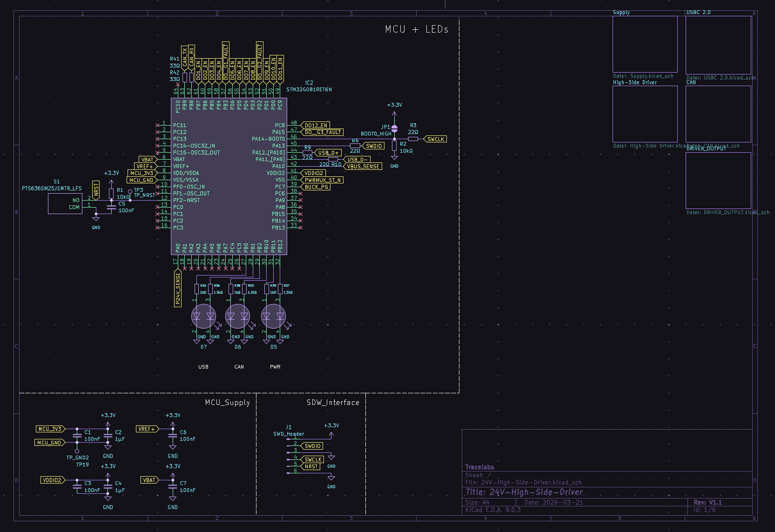Click the R2 10kΩ pull-down resistor
Viewport: 775px width, 532px height.
coord(394,146)
